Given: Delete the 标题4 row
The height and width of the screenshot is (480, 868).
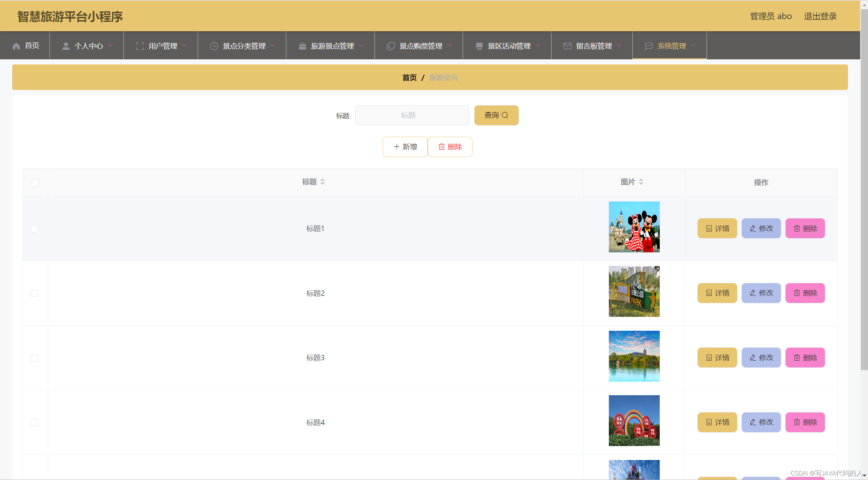Looking at the screenshot, I should click(805, 422).
